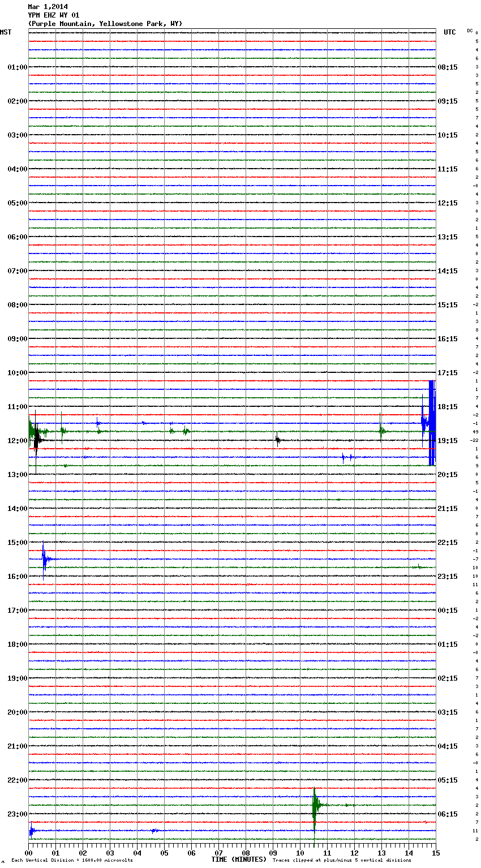Click the large clipped blue seismic event
The height and width of the screenshot is (868, 481).
pyautogui.click(x=431, y=423)
